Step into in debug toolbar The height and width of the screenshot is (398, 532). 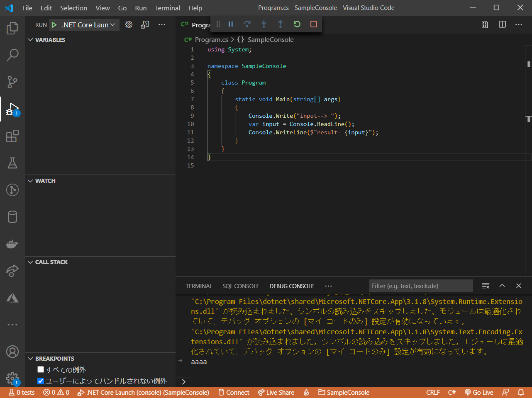pos(264,24)
